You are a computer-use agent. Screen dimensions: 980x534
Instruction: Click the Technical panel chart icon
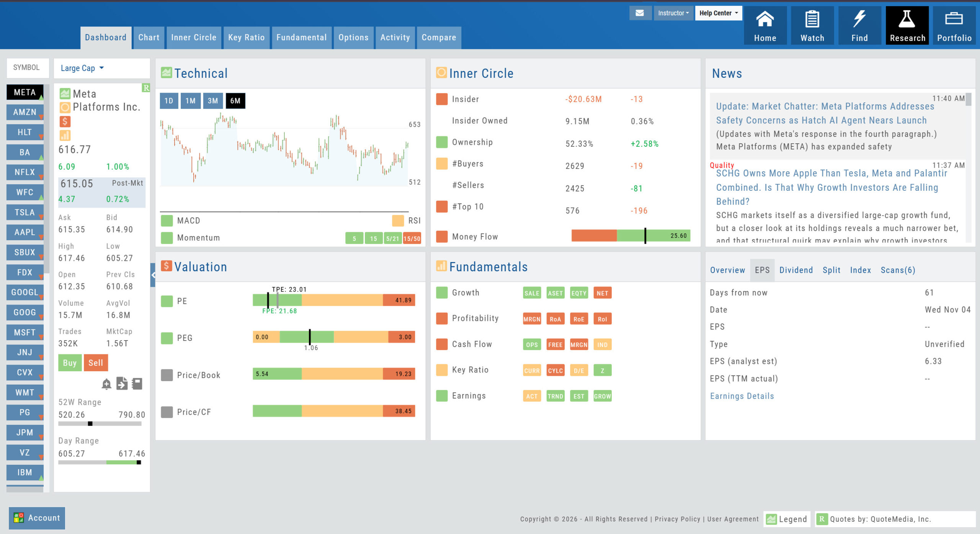pyautogui.click(x=166, y=72)
